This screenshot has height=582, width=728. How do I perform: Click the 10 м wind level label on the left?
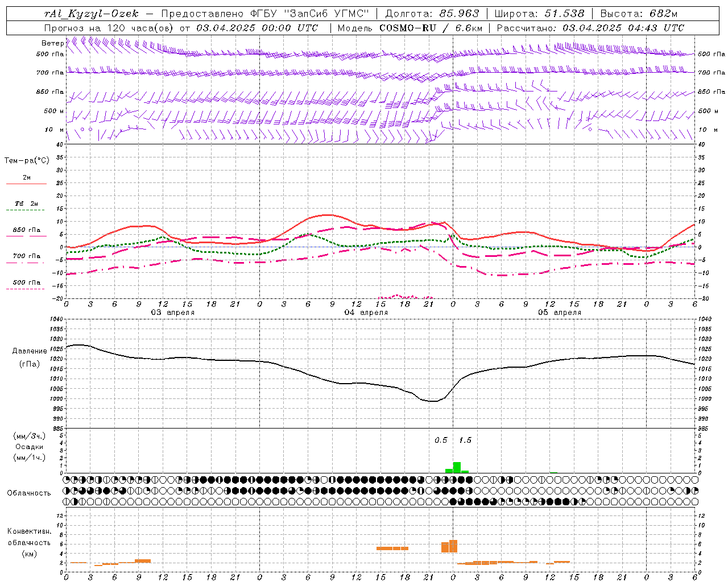click(x=55, y=130)
